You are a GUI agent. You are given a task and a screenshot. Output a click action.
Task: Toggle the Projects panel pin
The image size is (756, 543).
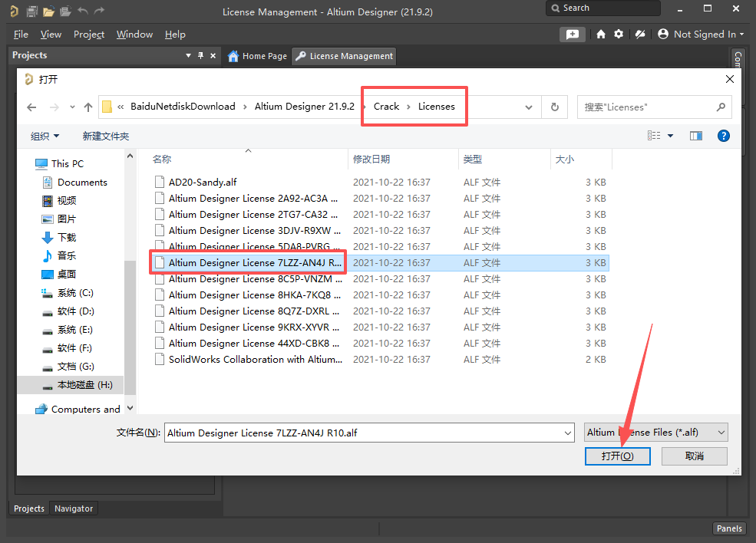coord(201,55)
